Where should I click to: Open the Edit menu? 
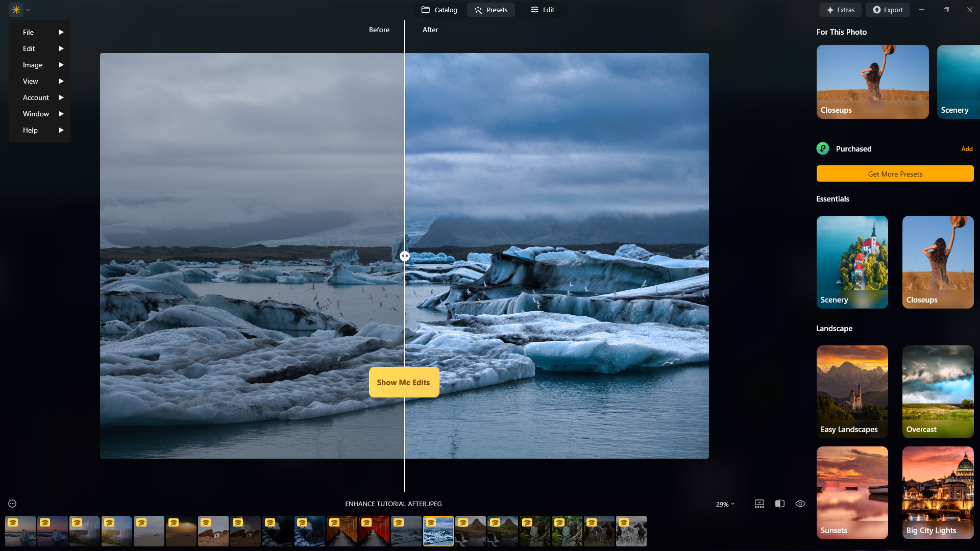click(x=29, y=48)
